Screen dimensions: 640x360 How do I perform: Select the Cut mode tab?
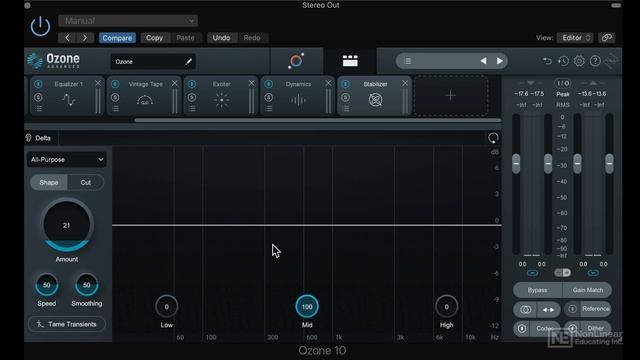(85, 182)
